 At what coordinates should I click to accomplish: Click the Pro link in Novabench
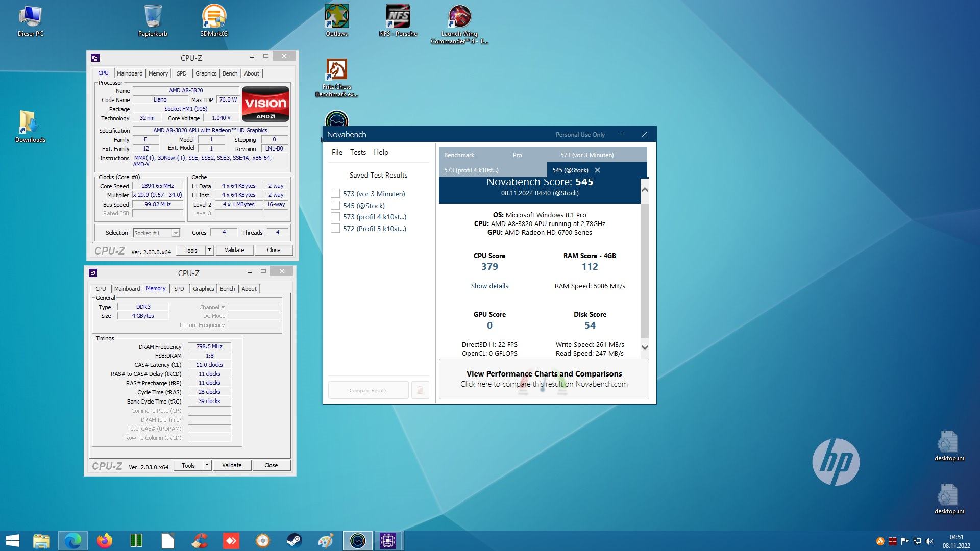517,155
